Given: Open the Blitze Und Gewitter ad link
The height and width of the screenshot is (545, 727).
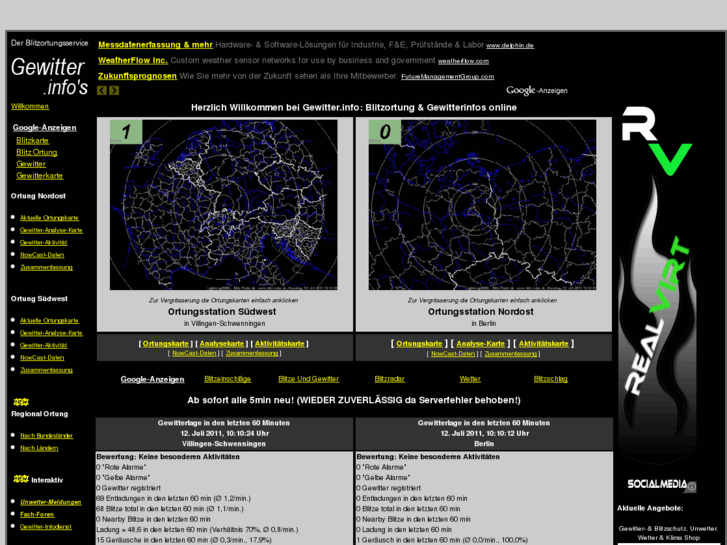Looking at the screenshot, I should tap(308, 379).
